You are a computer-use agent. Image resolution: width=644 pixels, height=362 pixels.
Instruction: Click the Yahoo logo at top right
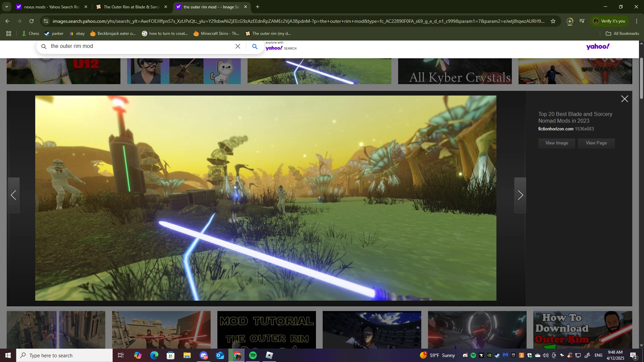tap(598, 47)
